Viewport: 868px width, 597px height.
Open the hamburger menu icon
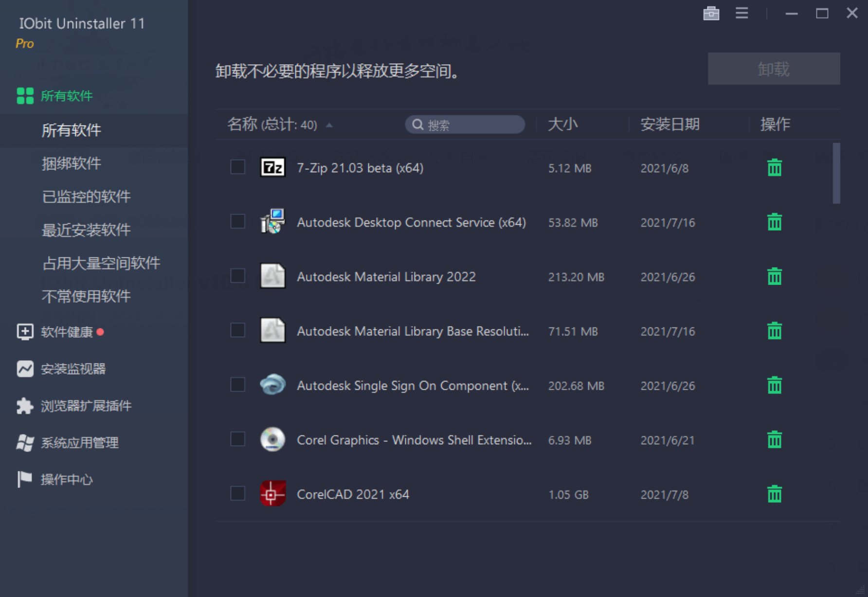click(741, 13)
